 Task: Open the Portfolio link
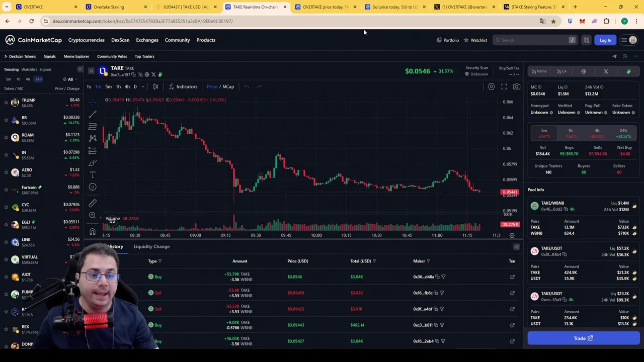pyautogui.click(x=447, y=40)
